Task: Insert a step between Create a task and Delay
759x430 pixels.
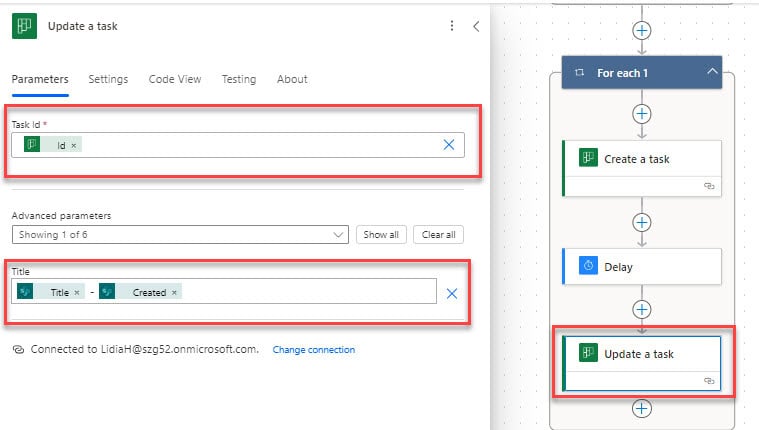Action: (x=641, y=222)
